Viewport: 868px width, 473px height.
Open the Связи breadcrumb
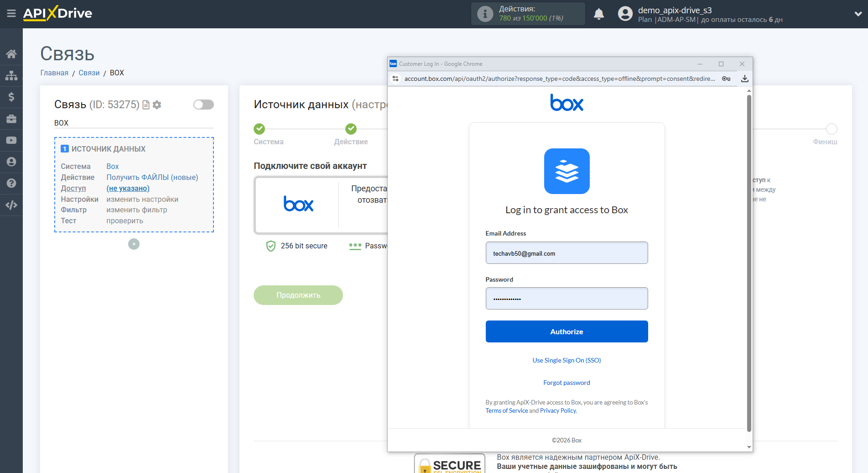point(89,73)
